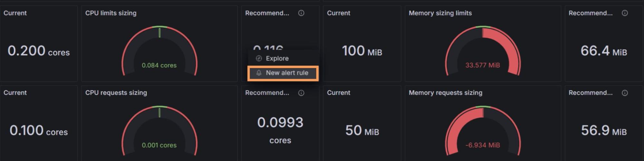Click info icon on CPU limits Recommended panel
This screenshot has height=161, width=644.
coord(301,13)
